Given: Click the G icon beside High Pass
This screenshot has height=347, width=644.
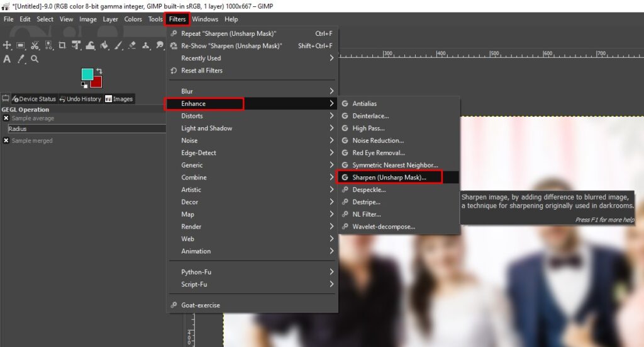Looking at the screenshot, I should 345,128.
